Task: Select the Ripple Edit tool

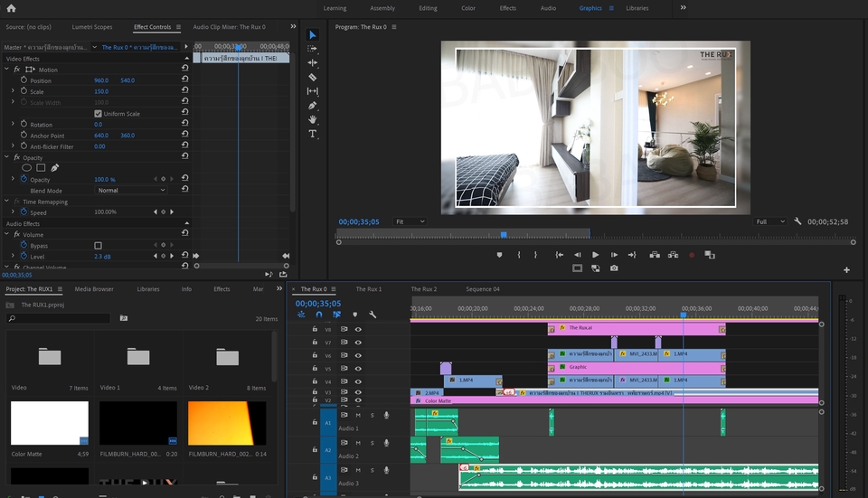Action: tap(312, 62)
